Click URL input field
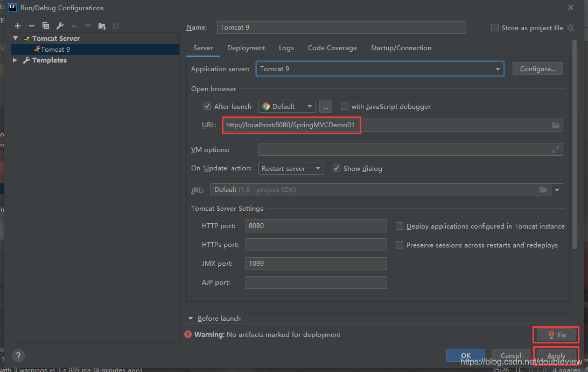The image size is (588, 372). pos(393,125)
